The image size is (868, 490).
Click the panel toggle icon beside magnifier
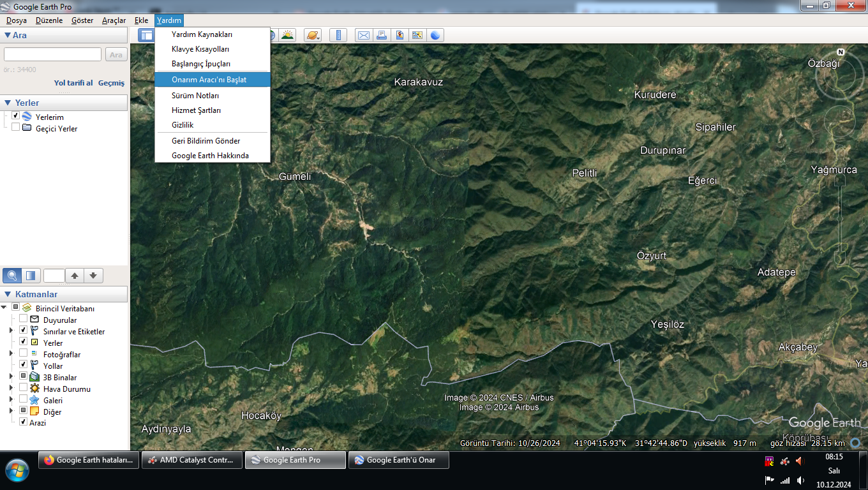[x=30, y=276]
